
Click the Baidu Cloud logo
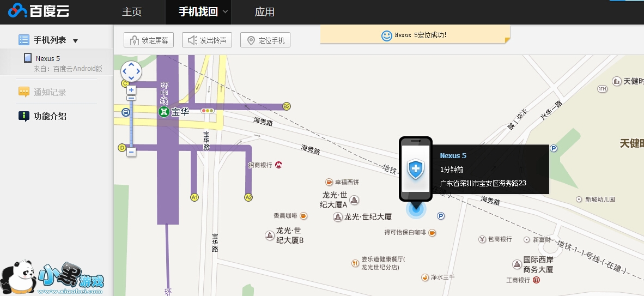pos(39,10)
